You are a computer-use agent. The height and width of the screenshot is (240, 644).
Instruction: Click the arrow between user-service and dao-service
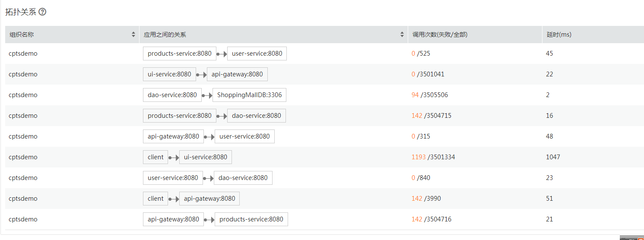tap(208, 178)
